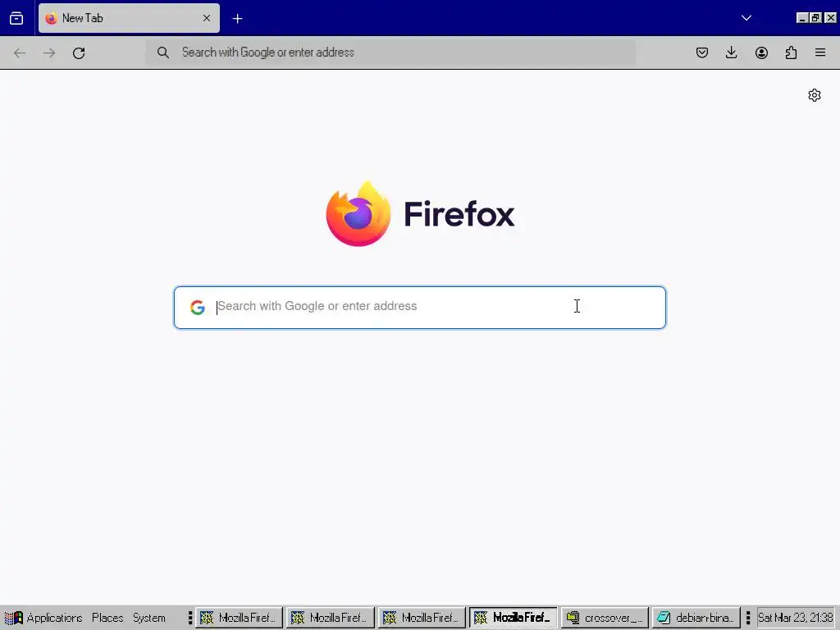Click the Sat Mar 23 clock in the panel
This screenshot has height=630, width=840.
(x=796, y=618)
